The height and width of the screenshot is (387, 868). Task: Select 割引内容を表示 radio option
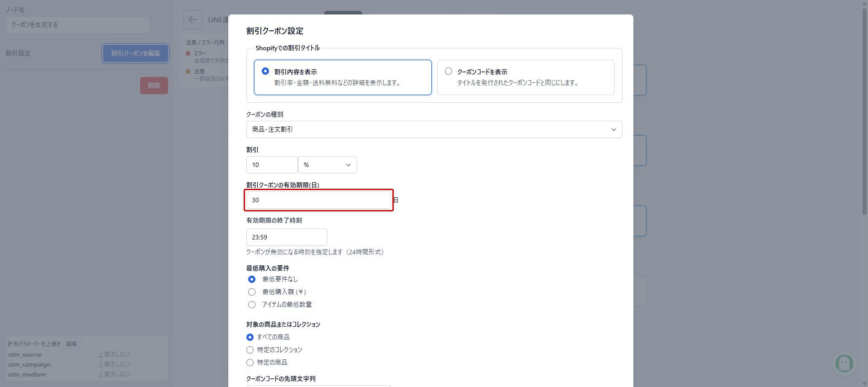coord(265,71)
